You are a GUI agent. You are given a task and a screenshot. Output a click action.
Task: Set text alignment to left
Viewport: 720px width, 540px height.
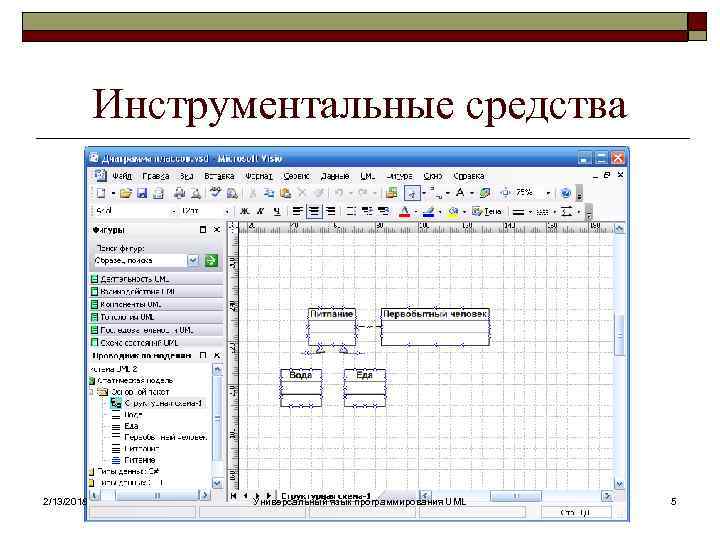pos(298,211)
